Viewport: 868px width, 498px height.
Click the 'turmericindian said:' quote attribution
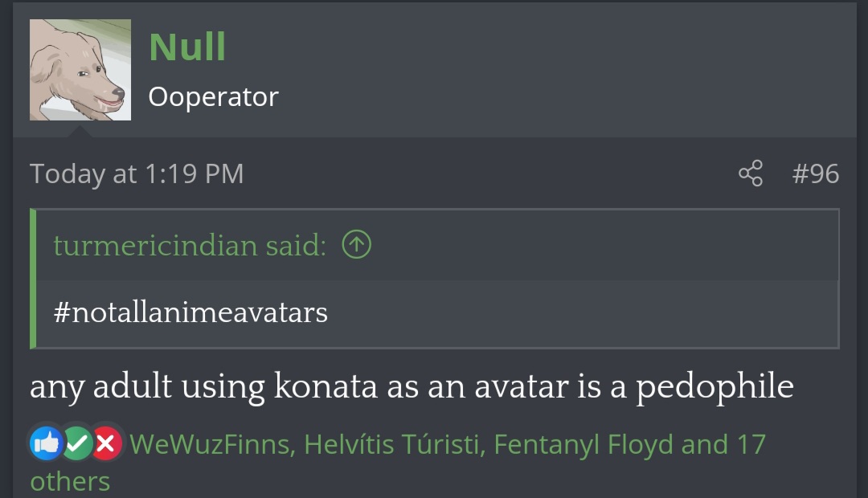click(x=190, y=245)
